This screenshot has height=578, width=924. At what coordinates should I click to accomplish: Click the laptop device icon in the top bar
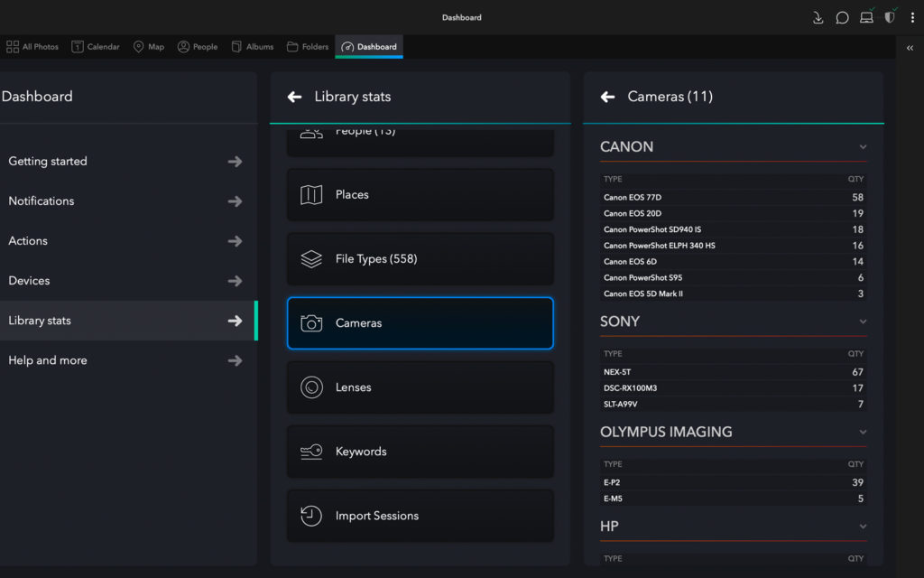coord(866,18)
